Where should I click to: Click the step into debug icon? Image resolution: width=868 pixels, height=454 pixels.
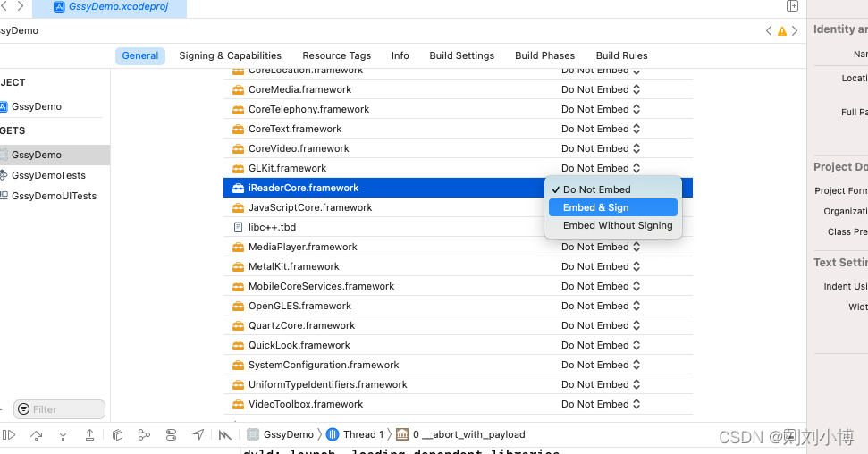coord(63,435)
